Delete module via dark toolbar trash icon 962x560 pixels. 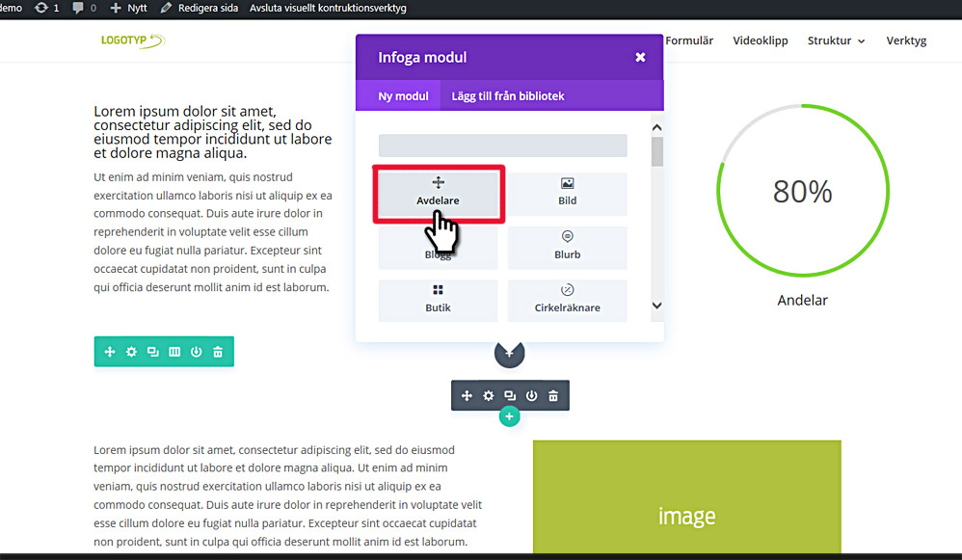click(553, 395)
